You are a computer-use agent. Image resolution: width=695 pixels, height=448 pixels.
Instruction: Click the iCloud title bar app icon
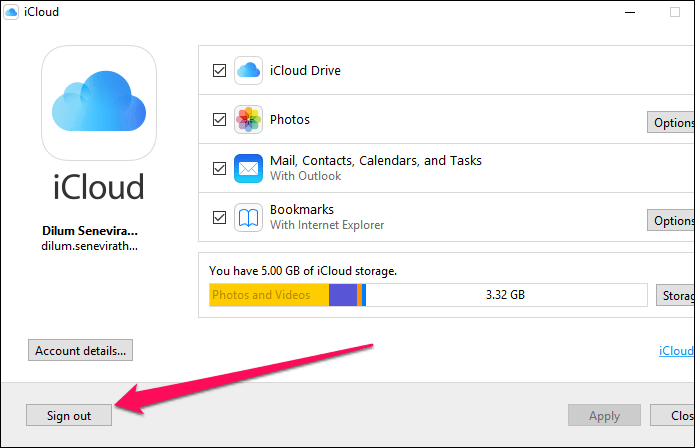tap(11, 12)
